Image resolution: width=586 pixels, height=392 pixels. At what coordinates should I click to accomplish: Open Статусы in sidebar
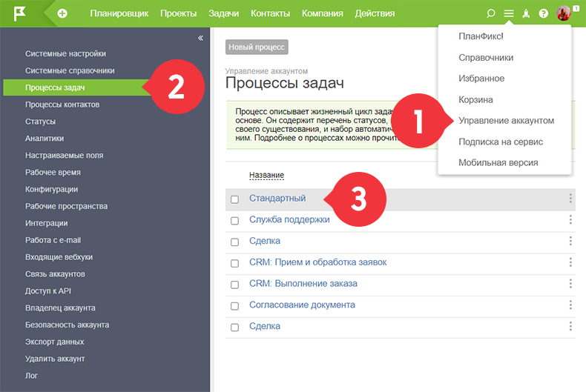pos(40,122)
